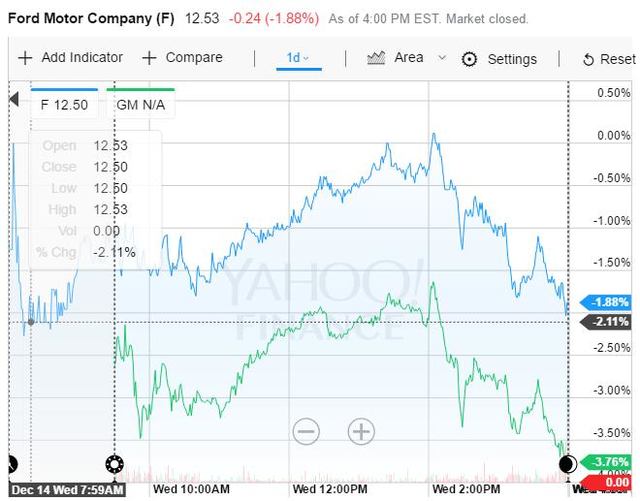Zoom out using the minus circle
This screenshot has width=640, height=501.
(x=306, y=432)
